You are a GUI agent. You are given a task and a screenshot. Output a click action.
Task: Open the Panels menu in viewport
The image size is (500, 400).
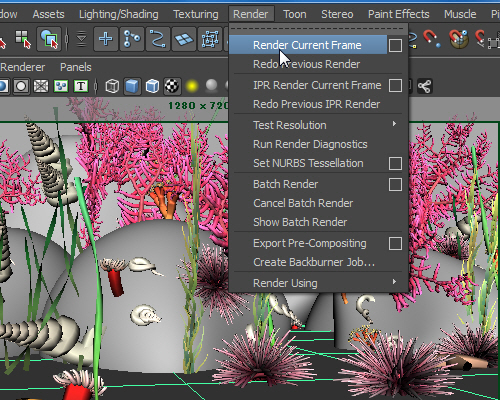point(76,67)
